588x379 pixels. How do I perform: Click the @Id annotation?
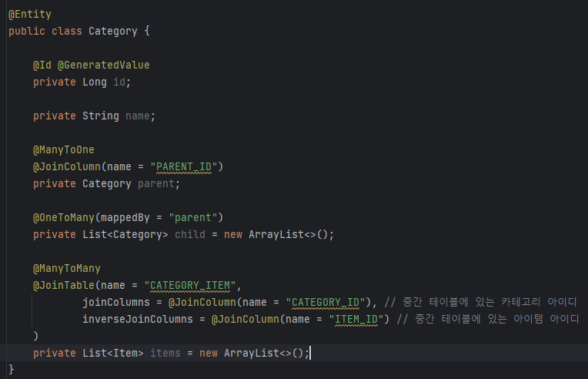[42, 65]
